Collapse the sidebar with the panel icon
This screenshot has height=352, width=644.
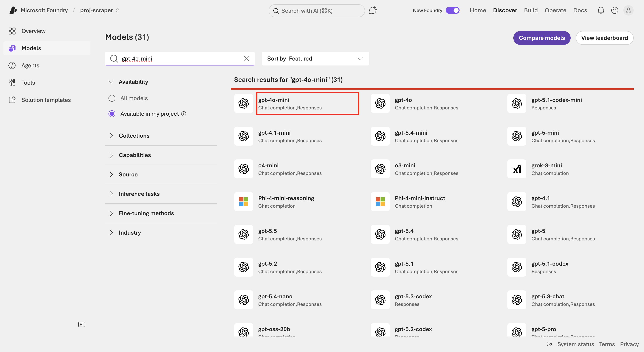tap(82, 324)
